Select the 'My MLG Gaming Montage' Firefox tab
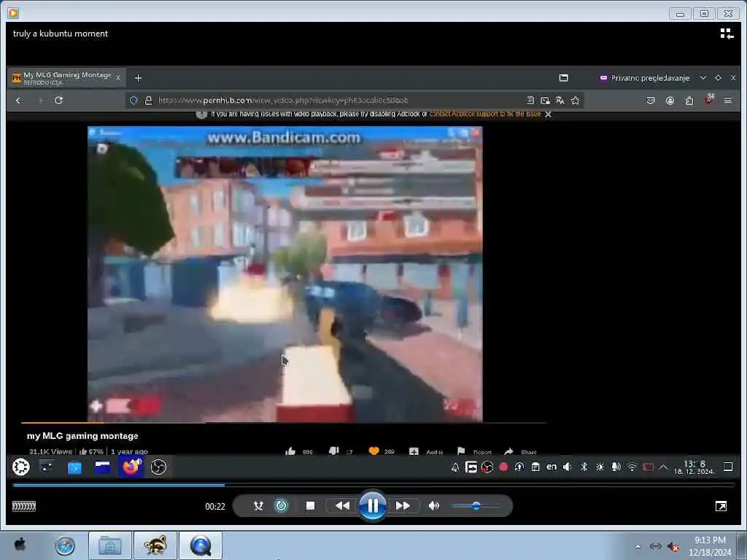The width and height of the screenshot is (747, 560). tap(66, 77)
